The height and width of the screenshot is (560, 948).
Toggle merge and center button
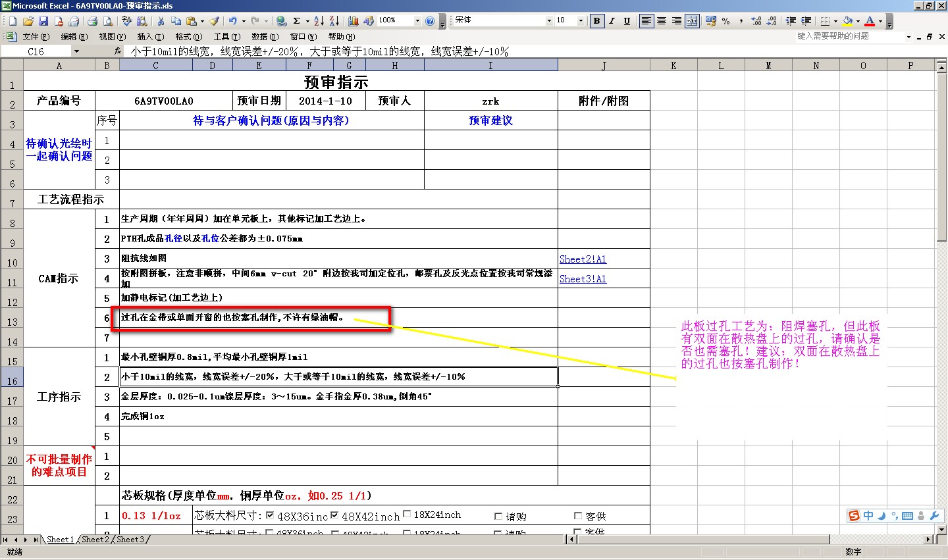click(692, 21)
